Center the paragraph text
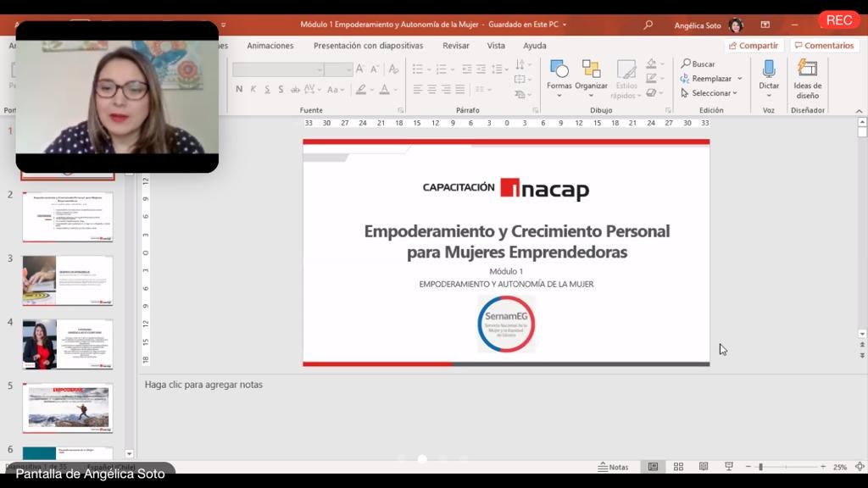This screenshot has height=488, width=868. click(431, 89)
